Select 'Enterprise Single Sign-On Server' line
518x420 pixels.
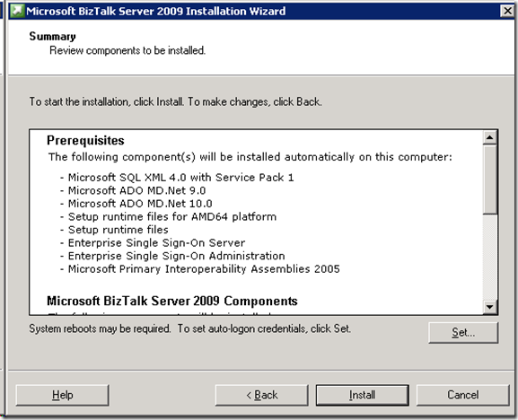click(x=156, y=242)
